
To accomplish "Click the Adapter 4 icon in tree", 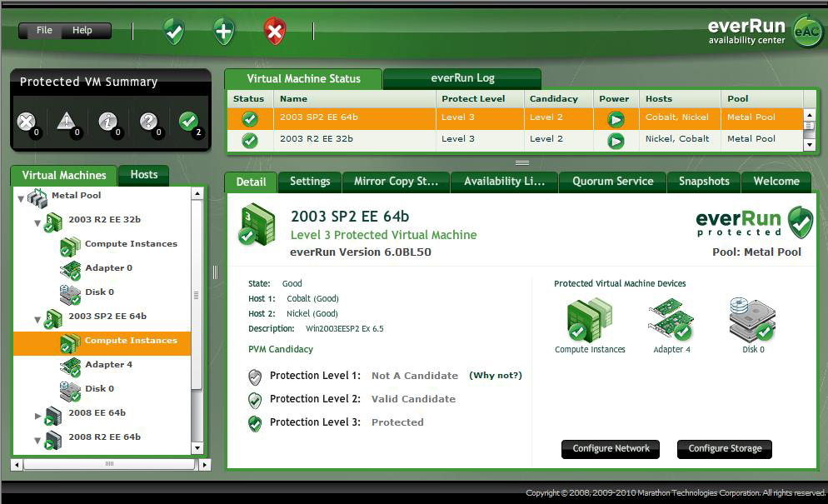I will pyautogui.click(x=70, y=367).
